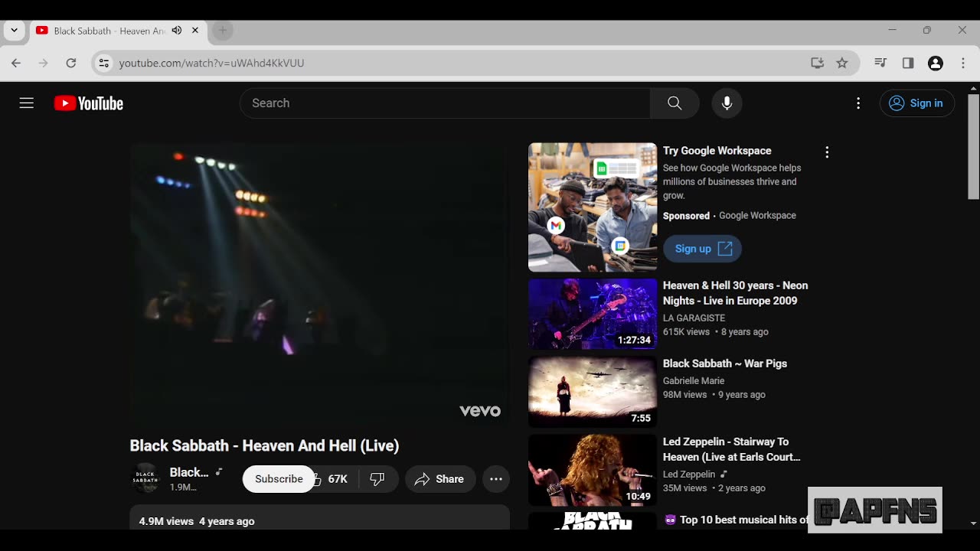Click the video player to pause
980x551 pixels.
point(319,285)
